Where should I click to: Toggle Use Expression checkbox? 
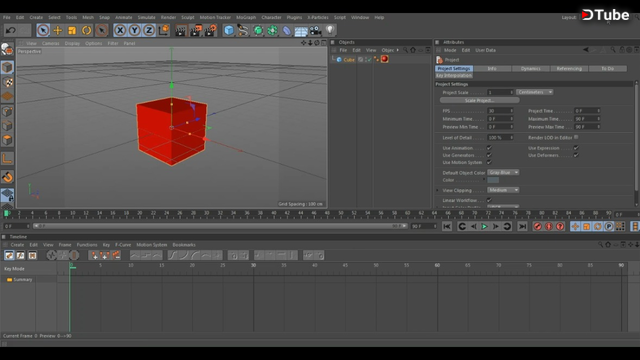pyautogui.click(x=576, y=148)
